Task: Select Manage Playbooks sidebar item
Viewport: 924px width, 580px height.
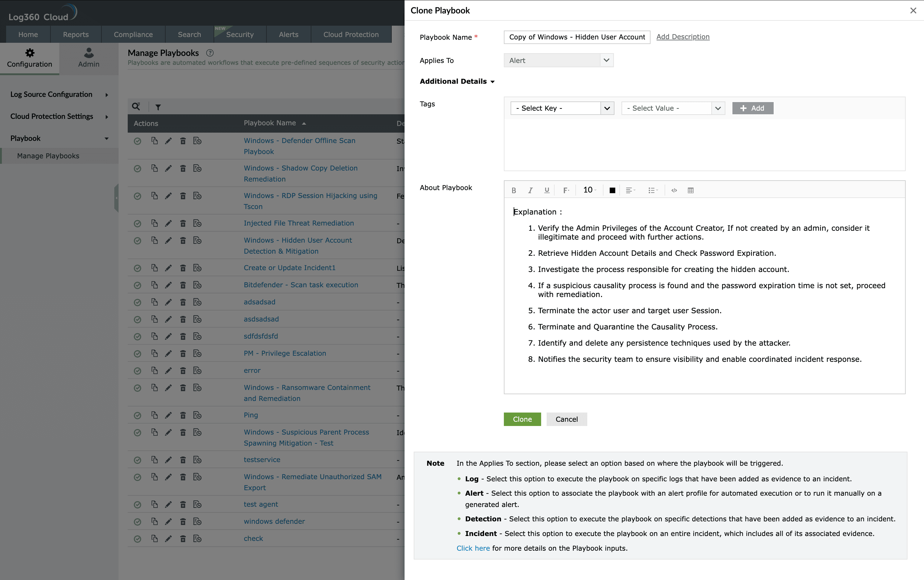Action: point(59,156)
